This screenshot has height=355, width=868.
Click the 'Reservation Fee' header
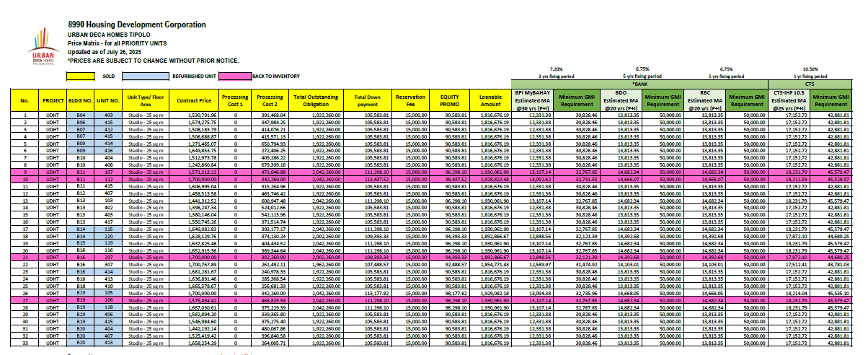point(410,100)
